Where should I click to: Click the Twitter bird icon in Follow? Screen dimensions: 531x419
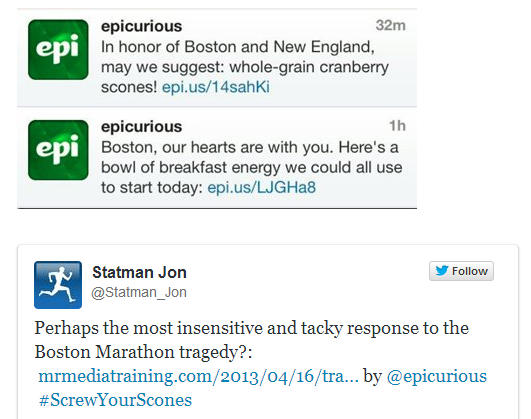[x=442, y=271]
